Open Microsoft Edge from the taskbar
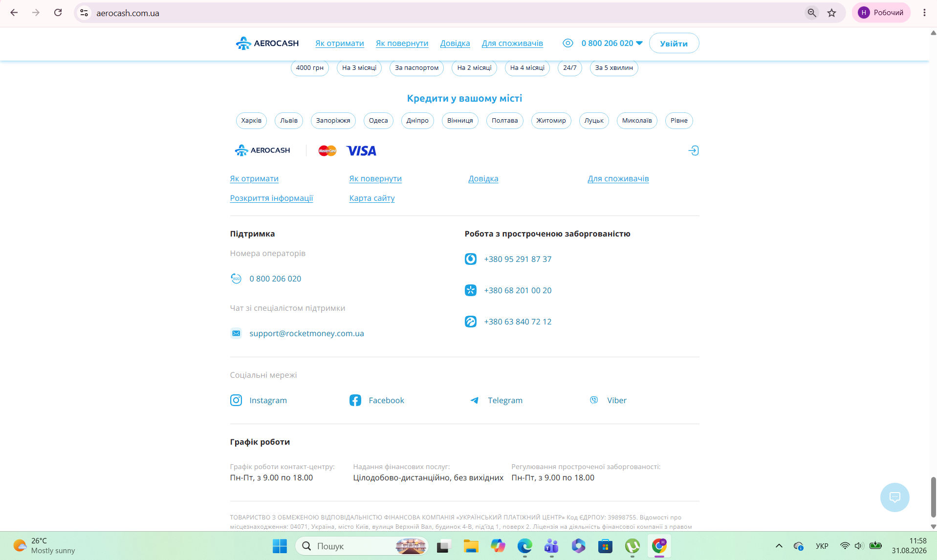 (x=524, y=546)
